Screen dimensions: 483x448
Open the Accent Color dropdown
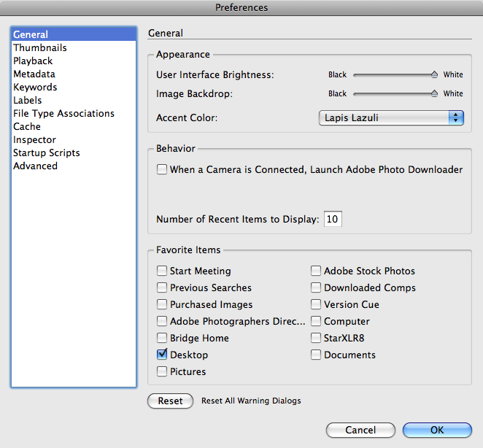391,118
